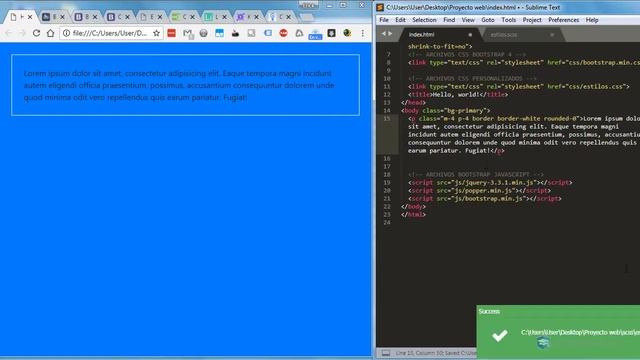Bookmark this page with the star icon
This screenshot has width=640, height=360.
coord(156,33)
